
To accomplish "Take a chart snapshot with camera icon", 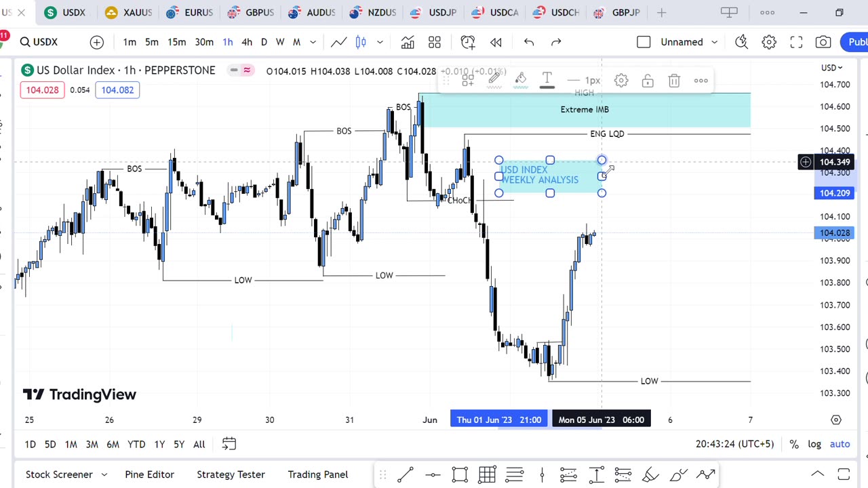I will (x=823, y=42).
